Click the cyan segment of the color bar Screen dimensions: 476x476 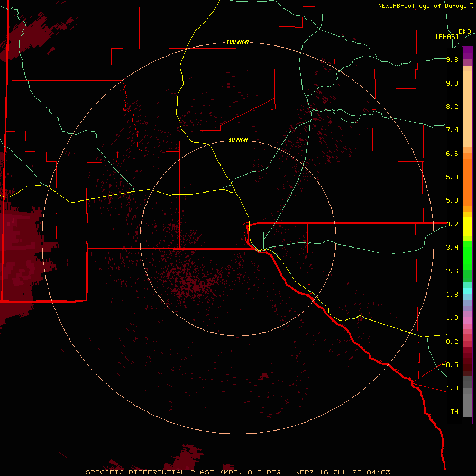click(x=467, y=291)
